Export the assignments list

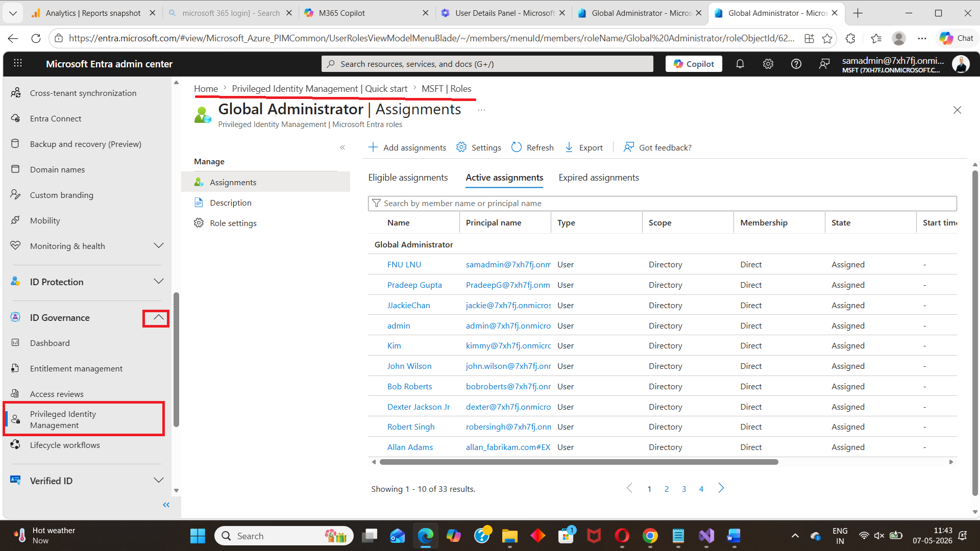[584, 147]
